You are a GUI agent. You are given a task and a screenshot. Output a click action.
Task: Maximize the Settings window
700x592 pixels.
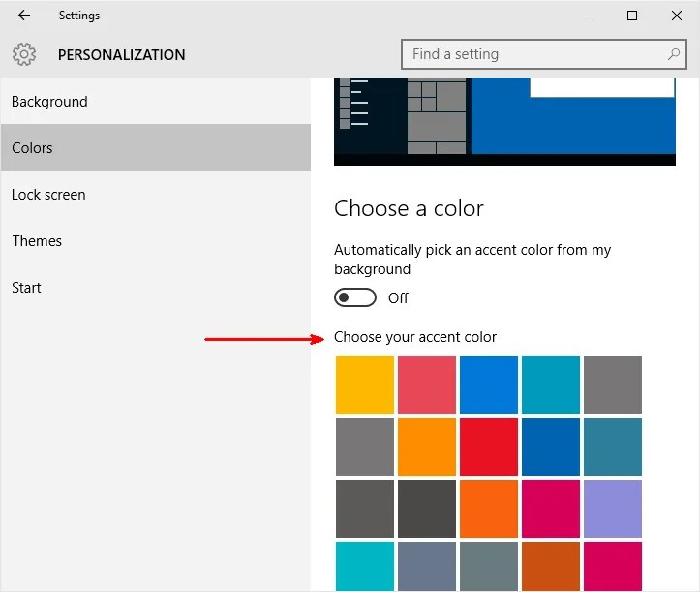point(632,16)
